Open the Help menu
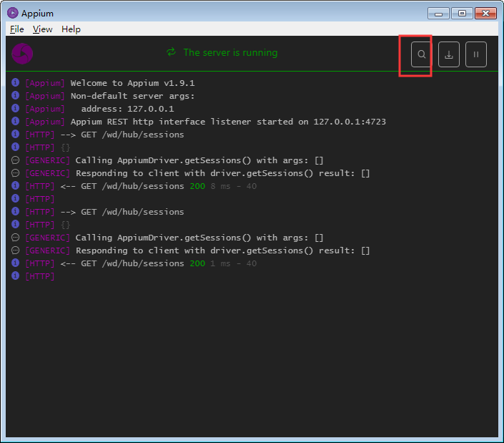This screenshot has height=443, width=504. (71, 29)
